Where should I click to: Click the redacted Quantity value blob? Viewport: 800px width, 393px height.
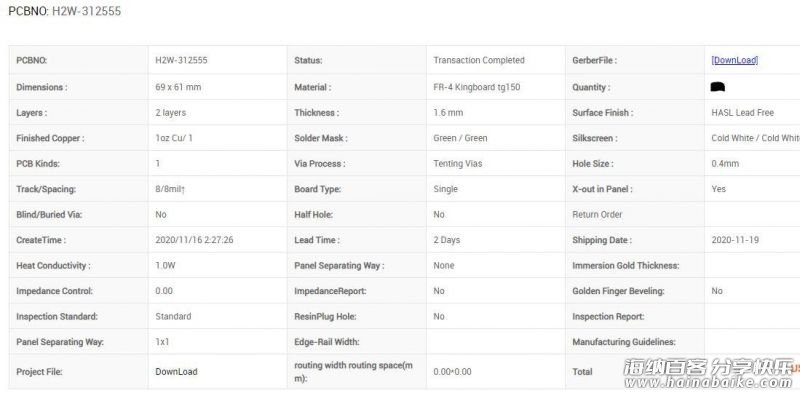tap(718, 87)
